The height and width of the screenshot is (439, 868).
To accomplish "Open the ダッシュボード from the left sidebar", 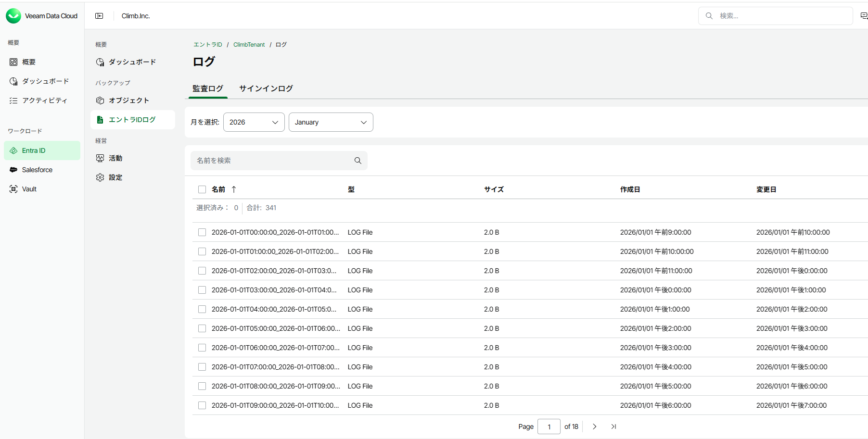I will pos(45,81).
